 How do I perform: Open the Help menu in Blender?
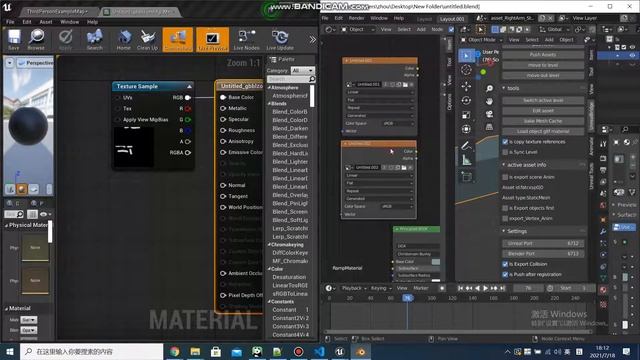(x=399, y=18)
